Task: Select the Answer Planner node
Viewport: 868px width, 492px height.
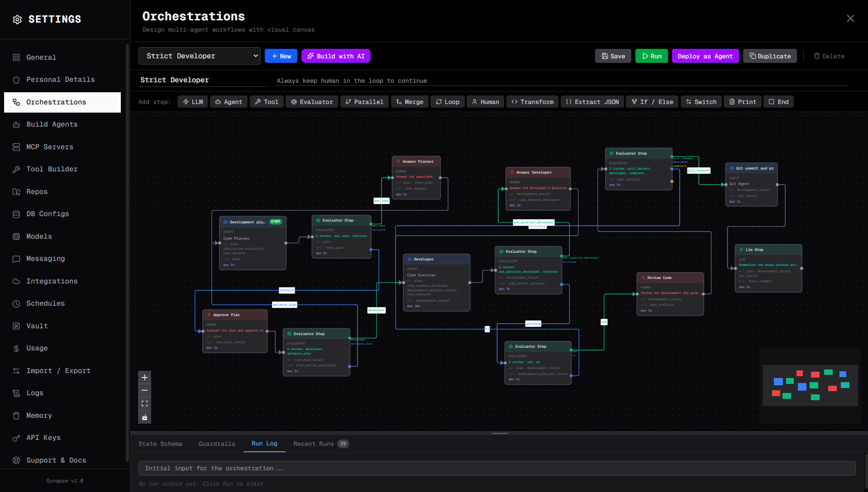Action: coord(416,178)
